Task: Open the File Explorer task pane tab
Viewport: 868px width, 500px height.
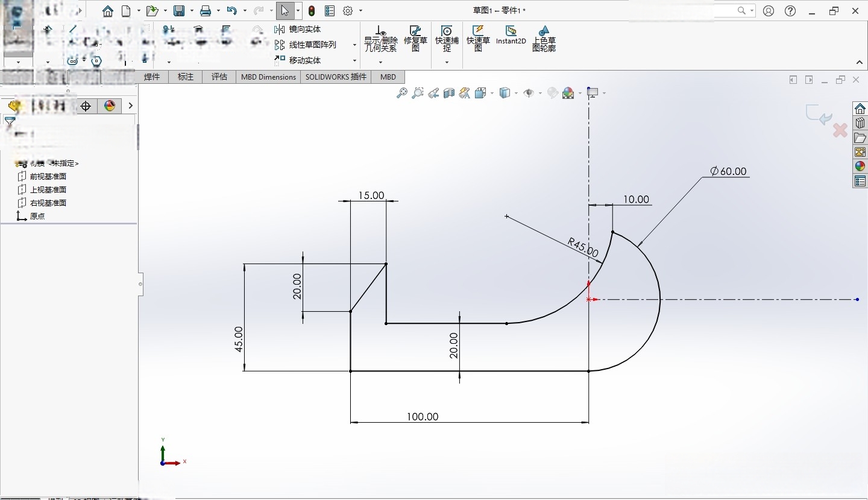Action: 860,138
